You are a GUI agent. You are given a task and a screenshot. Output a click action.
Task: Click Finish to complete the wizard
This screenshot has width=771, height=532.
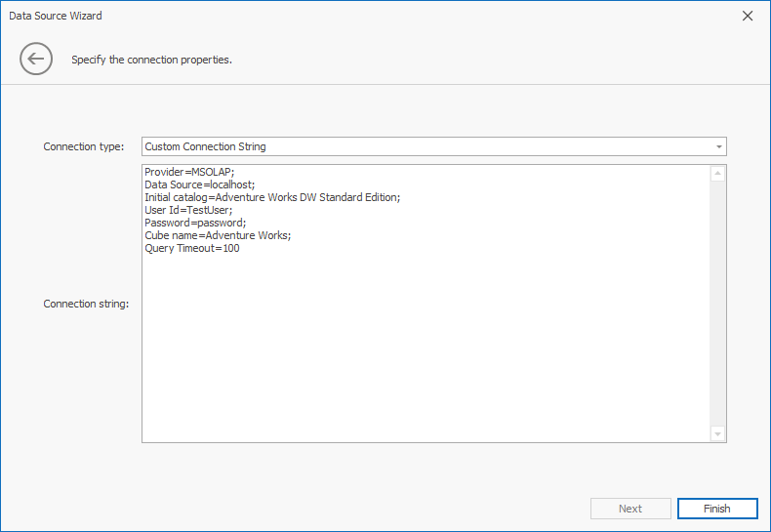tap(717, 509)
